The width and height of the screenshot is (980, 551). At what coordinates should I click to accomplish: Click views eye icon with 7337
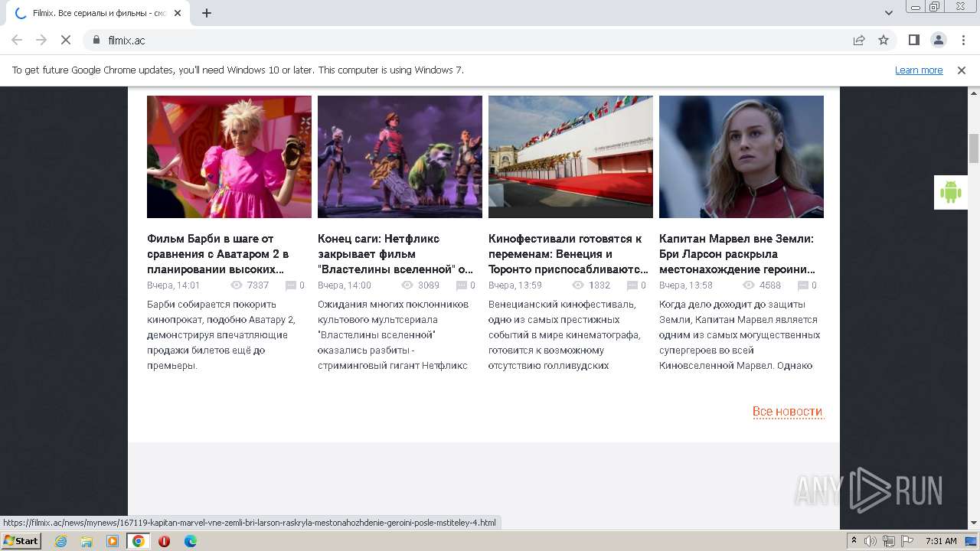(237, 285)
